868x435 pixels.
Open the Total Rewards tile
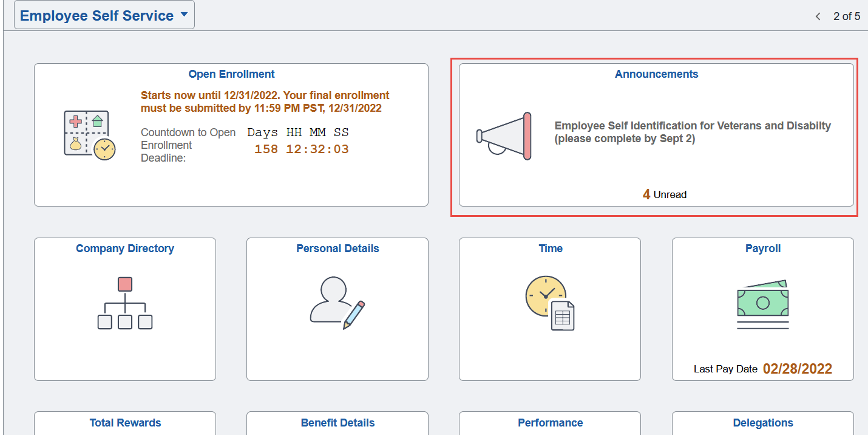pyautogui.click(x=125, y=423)
